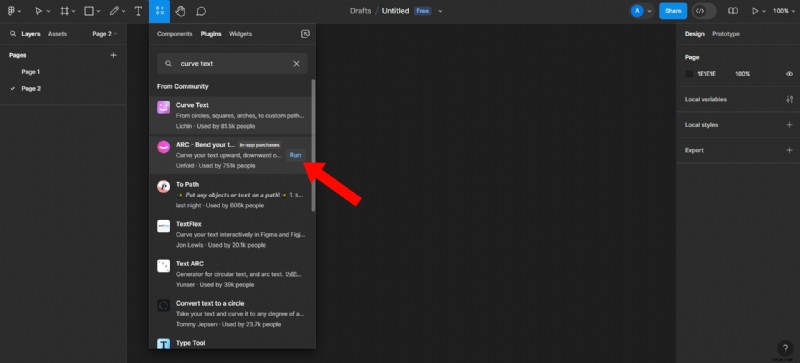This screenshot has width=800, height=363.
Task: Select the Text tool
Action: click(x=138, y=11)
